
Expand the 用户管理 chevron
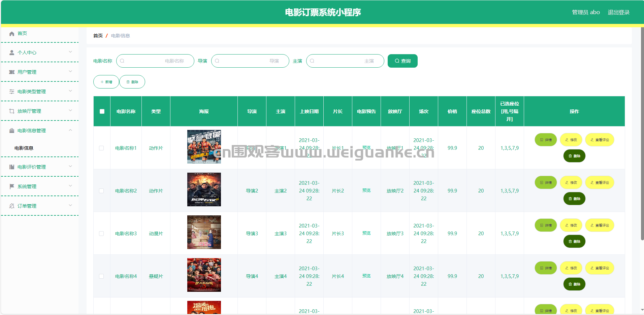(x=70, y=71)
